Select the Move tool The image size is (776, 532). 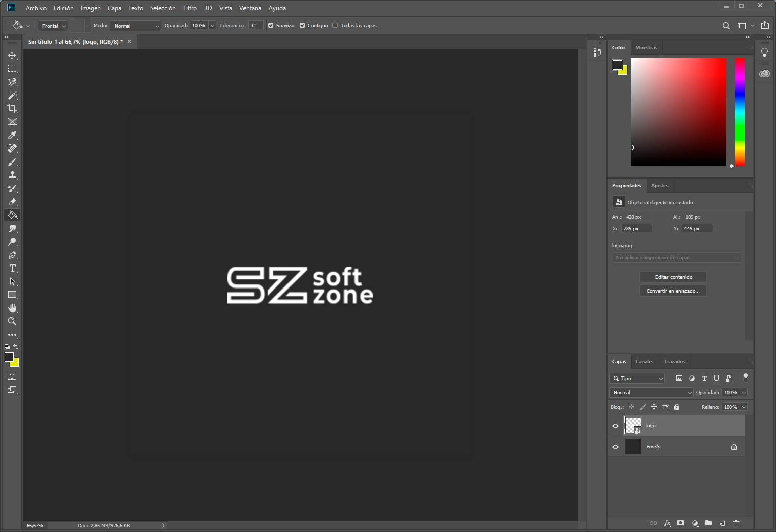tap(12, 55)
